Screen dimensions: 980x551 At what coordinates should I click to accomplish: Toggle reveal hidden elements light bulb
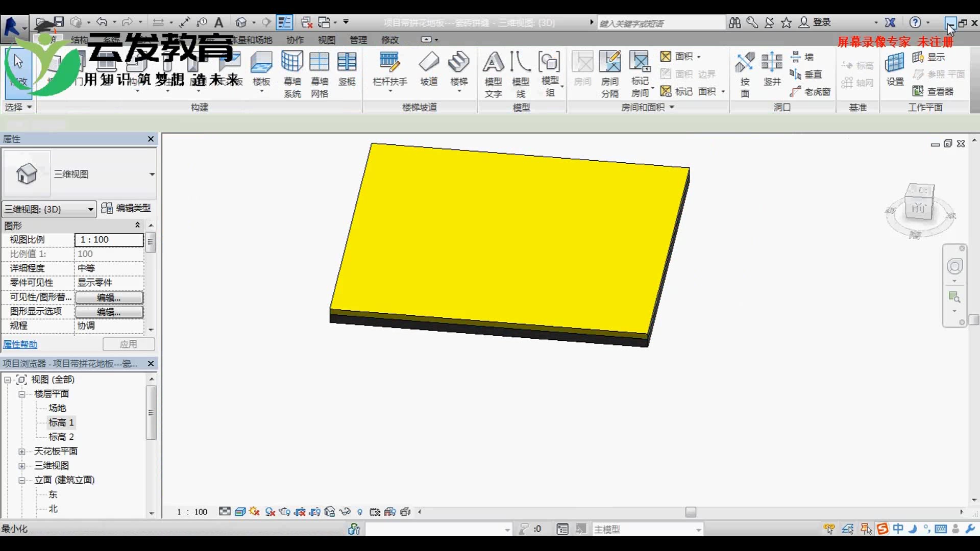360,512
